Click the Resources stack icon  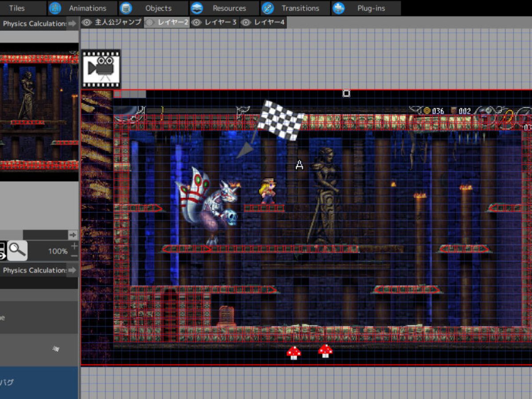click(197, 8)
